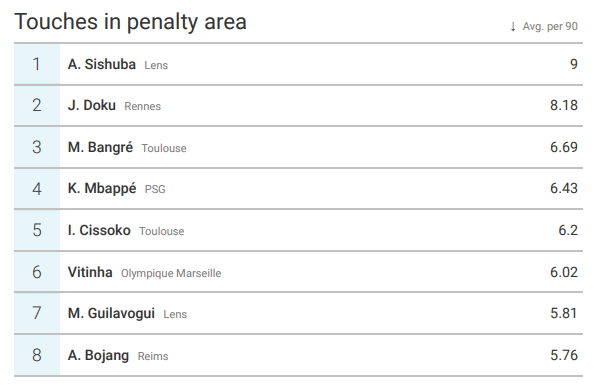597x386 pixels.
Task: Click the Touches in penalty area heading
Action: 131,22
